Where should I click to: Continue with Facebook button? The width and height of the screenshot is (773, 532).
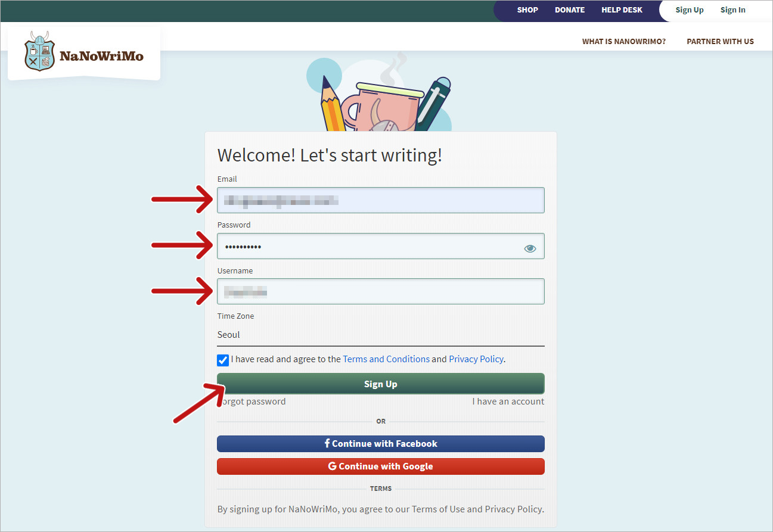click(x=380, y=444)
